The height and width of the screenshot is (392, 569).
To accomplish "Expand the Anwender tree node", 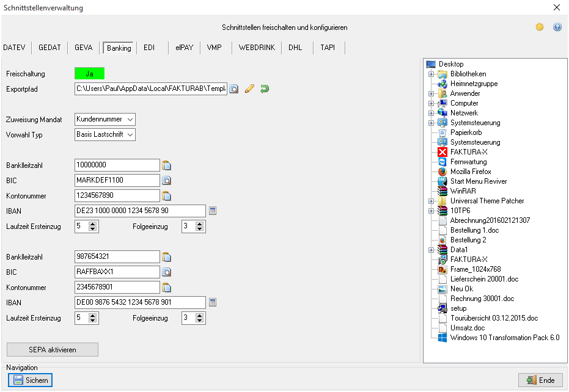I will click(431, 93).
